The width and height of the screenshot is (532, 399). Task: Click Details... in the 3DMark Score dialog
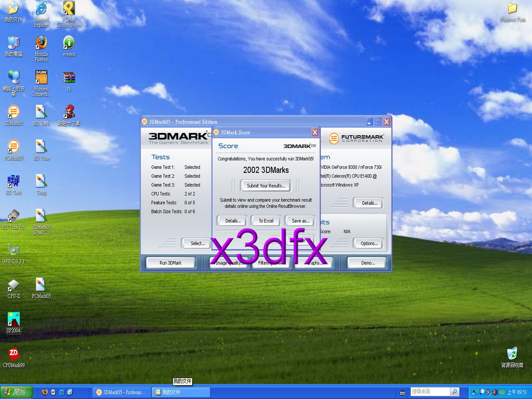pos(233,221)
